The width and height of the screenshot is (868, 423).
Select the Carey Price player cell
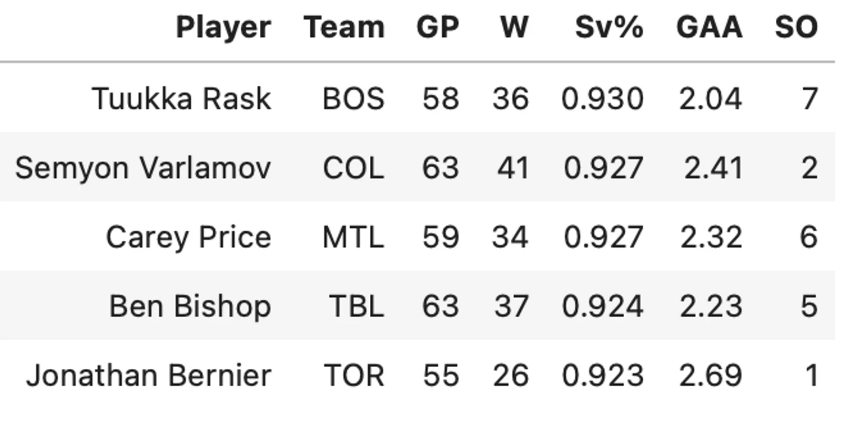[188, 237]
